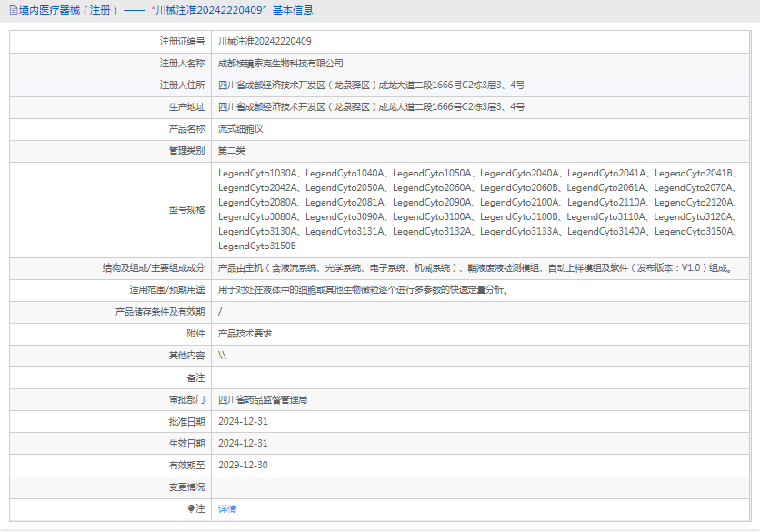Click the 批准日期 label
This screenshot has height=532, width=760.
click(x=186, y=421)
